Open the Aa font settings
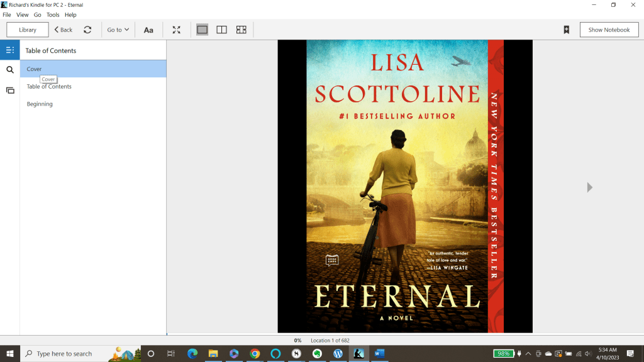 tap(148, 30)
